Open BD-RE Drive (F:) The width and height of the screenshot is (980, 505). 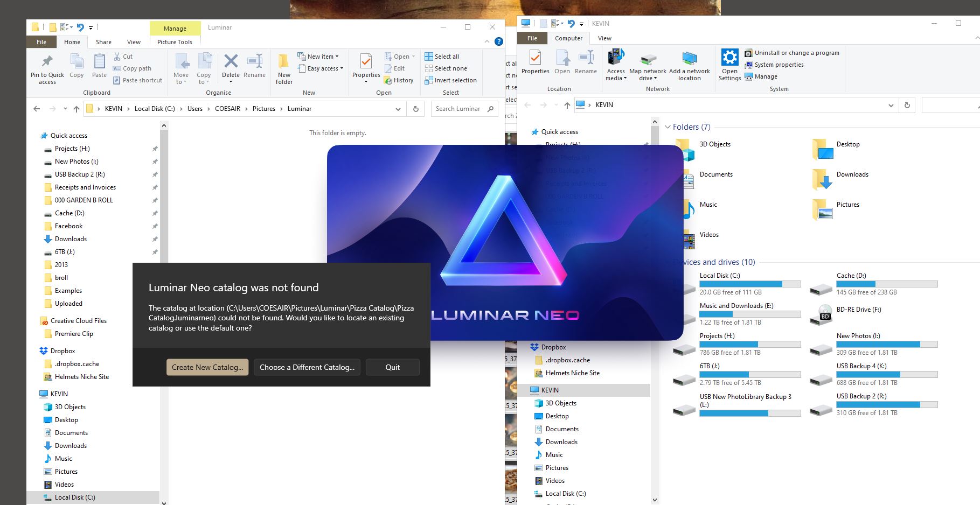[846, 314]
